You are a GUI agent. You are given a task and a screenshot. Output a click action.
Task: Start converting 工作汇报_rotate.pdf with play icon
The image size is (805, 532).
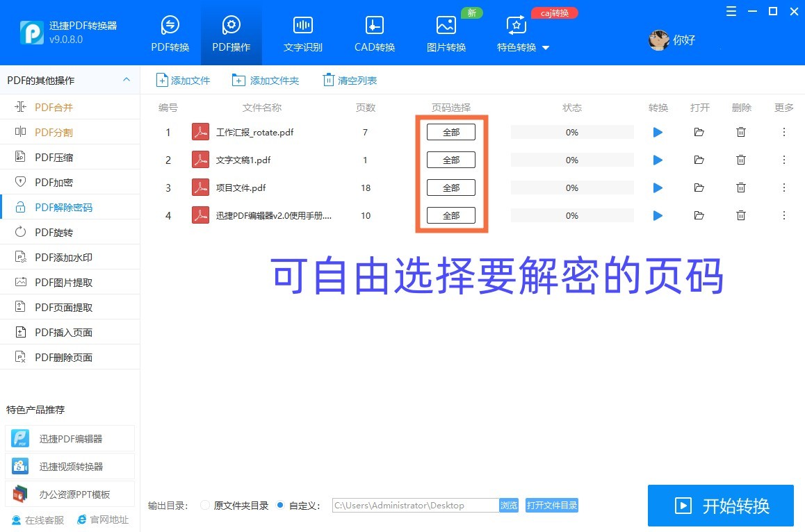(658, 133)
